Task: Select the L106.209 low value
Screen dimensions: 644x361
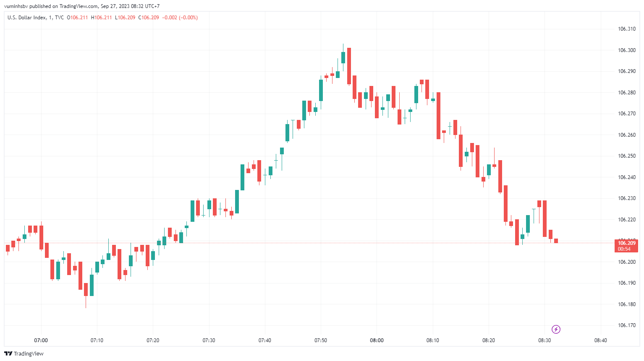Action: pos(125,18)
